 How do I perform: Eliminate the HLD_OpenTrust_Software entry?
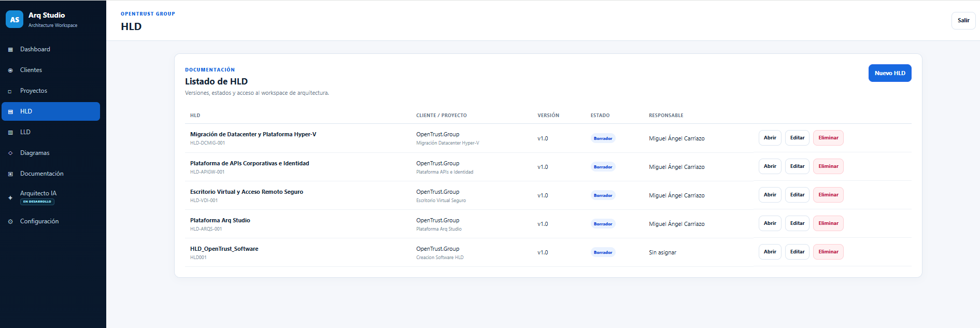[x=828, y=252]
